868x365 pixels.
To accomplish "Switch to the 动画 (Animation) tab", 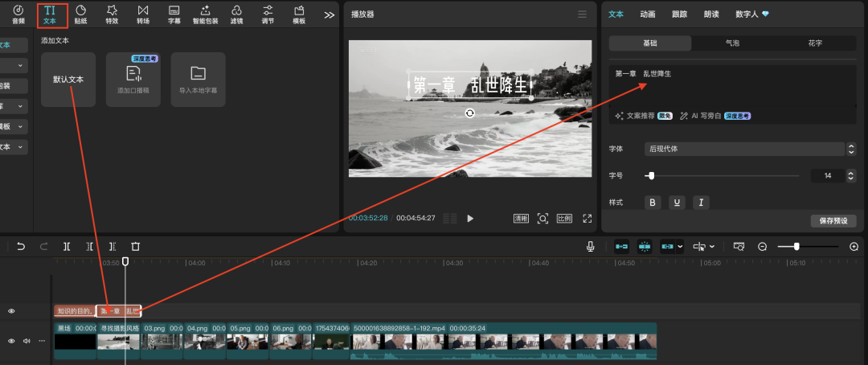I will tap(647, 14).
